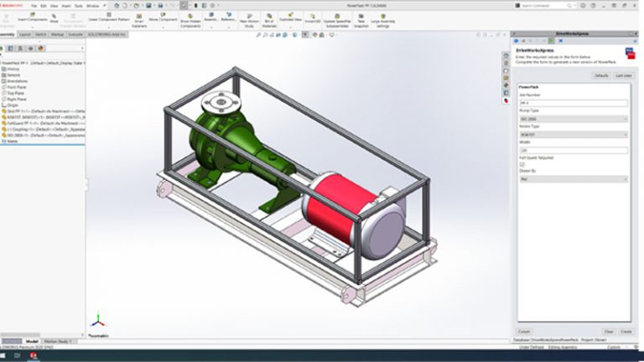Open the File menu
The image size is (644, 362).
point(34,6)
